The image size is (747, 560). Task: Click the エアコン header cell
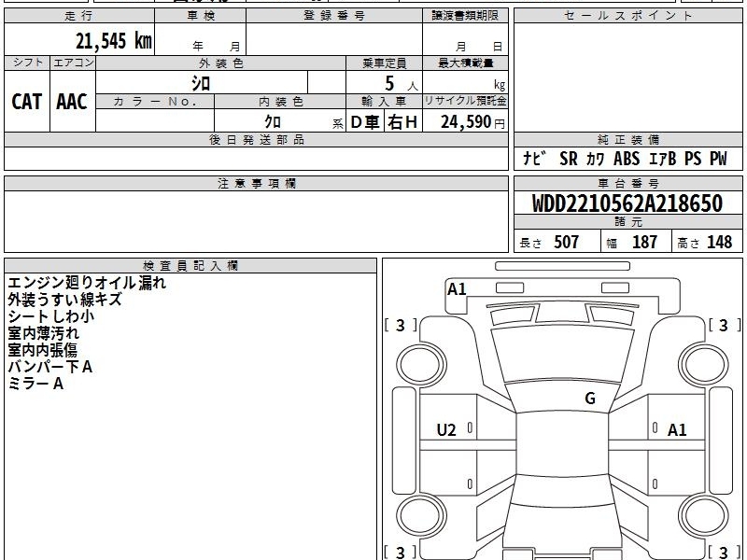73,63
